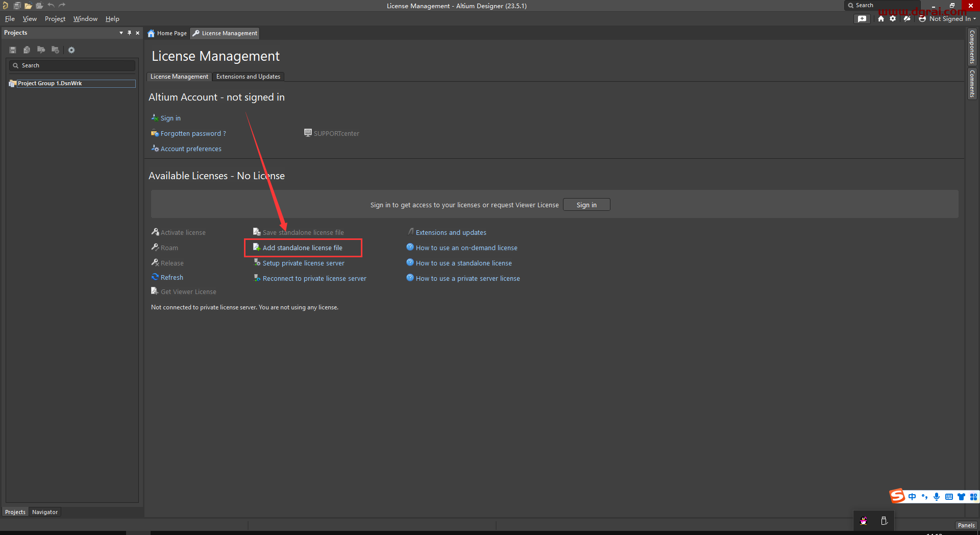Open preferences via top-right gear icon
Viewport: 980px width, 535px height.
coord(893,19)
